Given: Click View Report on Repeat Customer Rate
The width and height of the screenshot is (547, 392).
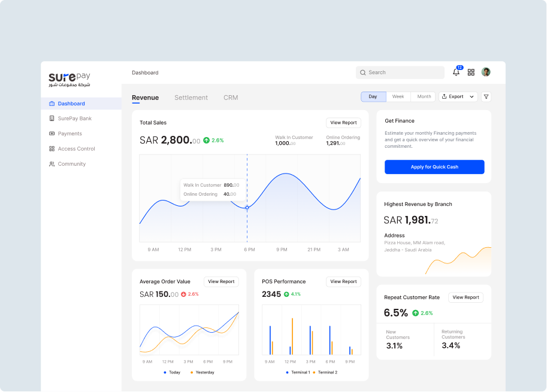Looking at the screenshot, I should coord(466,297).
